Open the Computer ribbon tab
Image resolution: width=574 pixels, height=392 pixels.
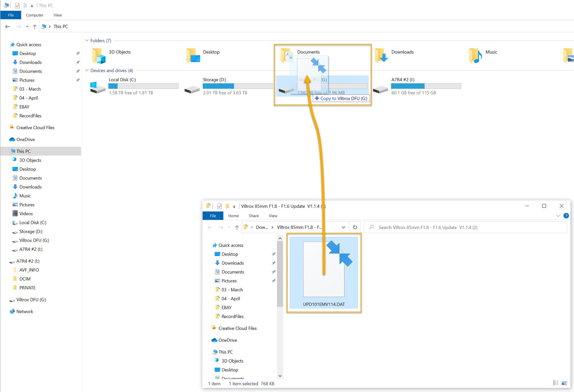(x=35, y=15)
